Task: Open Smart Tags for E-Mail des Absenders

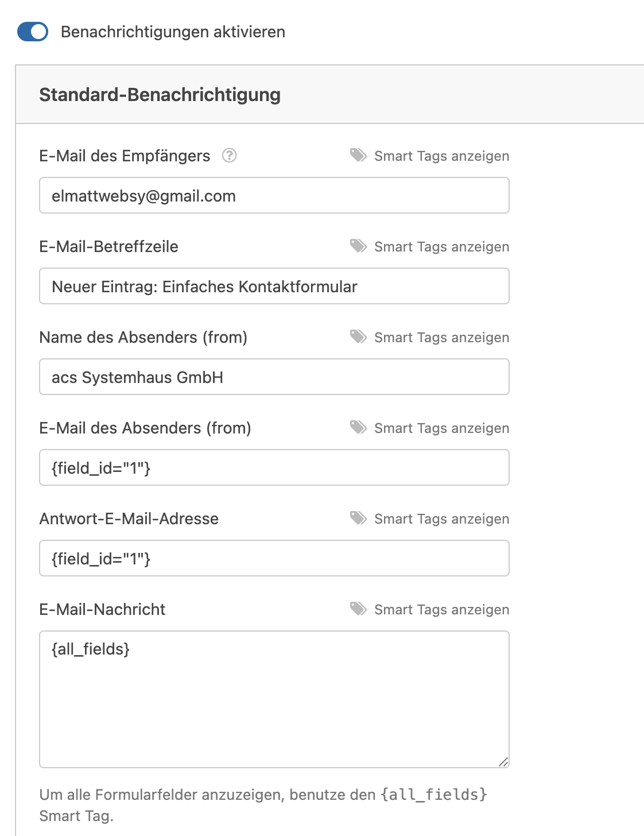Action: coord(441,428)
